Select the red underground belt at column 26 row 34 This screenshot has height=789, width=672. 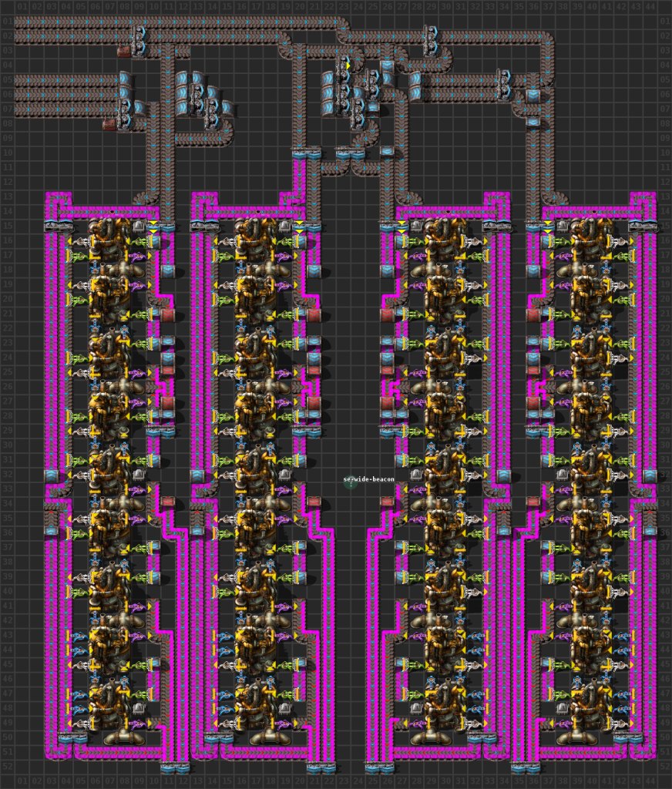click(387, 503)
